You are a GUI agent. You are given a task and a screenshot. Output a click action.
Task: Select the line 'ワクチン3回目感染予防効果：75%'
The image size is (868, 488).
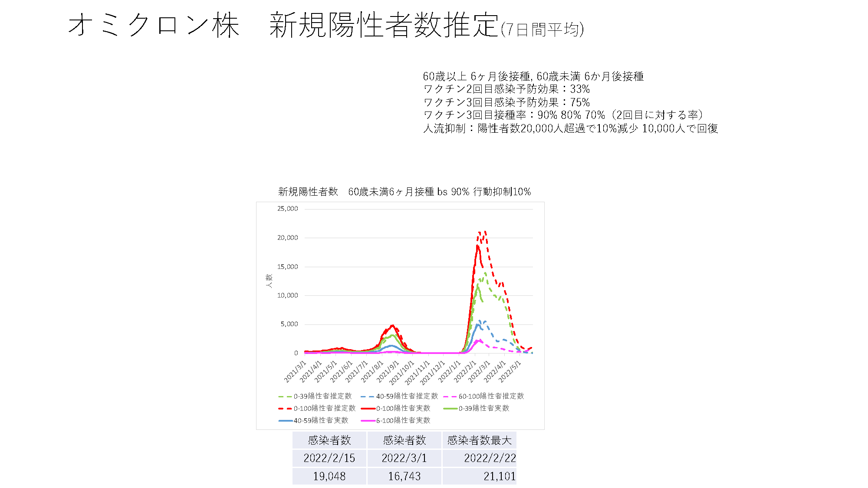[x=506, y=102]
